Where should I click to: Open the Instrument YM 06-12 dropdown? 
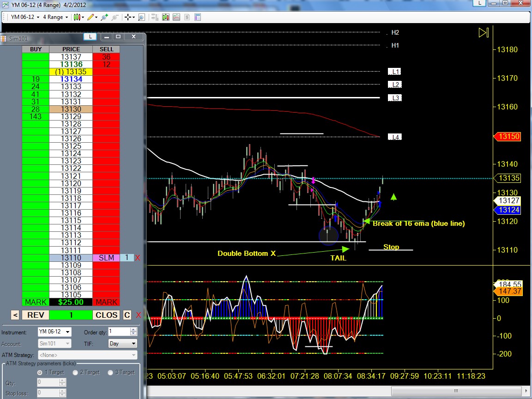54,332
